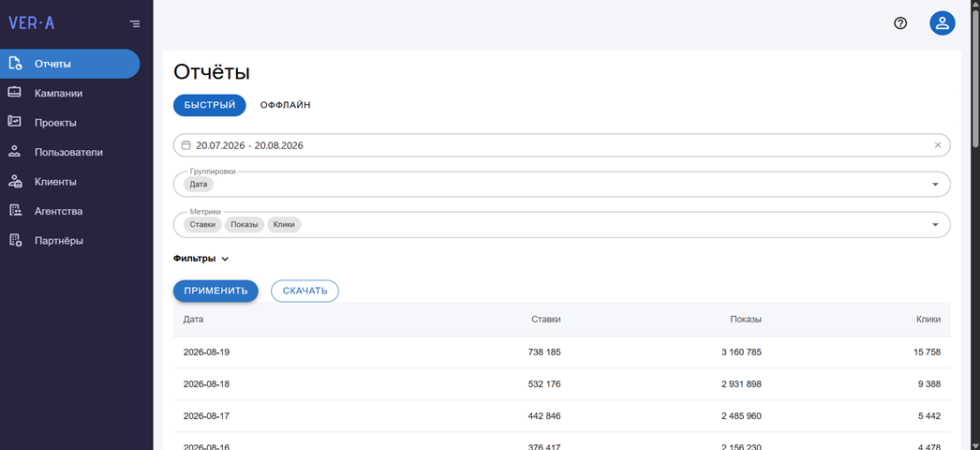Click the Ставки metric chip
980x450 pixels.
point(202,225)
